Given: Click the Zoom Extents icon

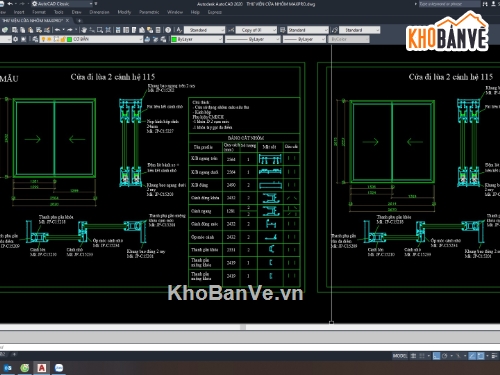Looking at the screenshot, I should (108, 30).
